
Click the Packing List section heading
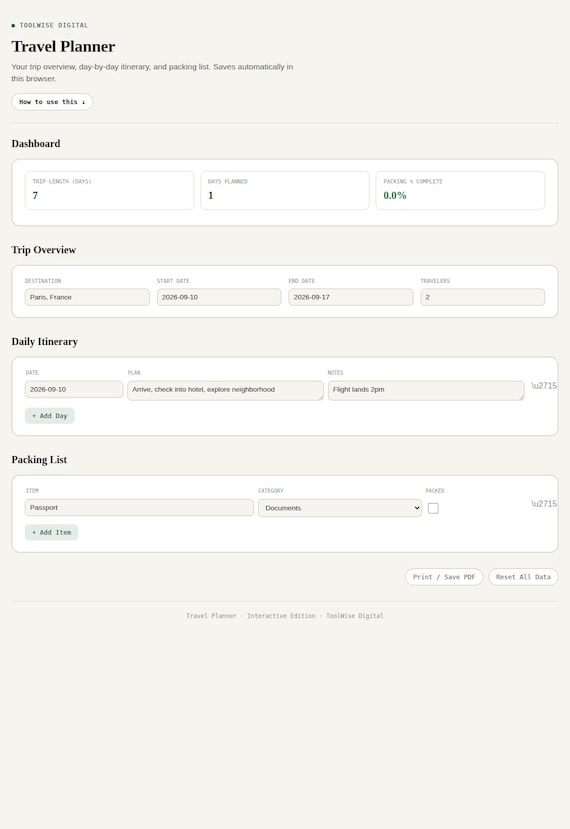pos(39,459)
